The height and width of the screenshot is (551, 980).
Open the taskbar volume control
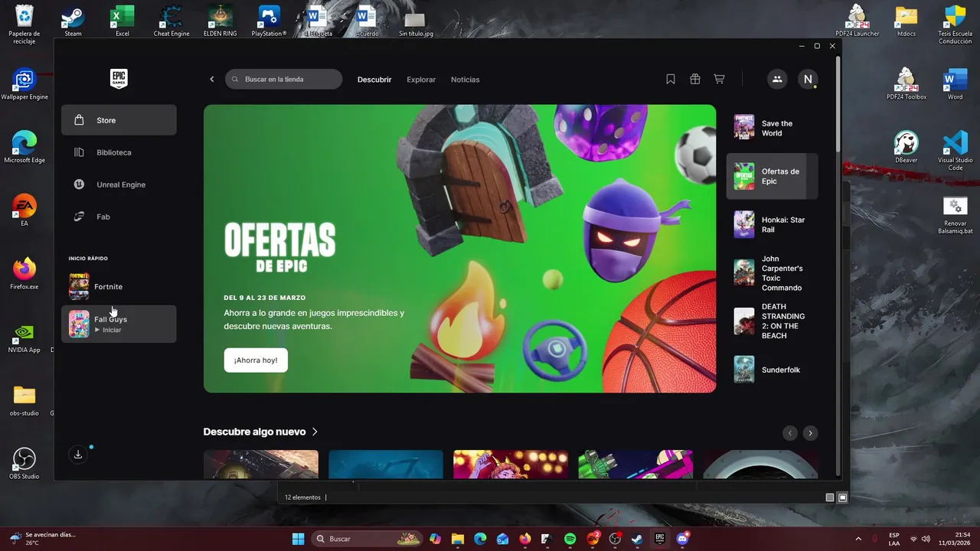(926, 539)
